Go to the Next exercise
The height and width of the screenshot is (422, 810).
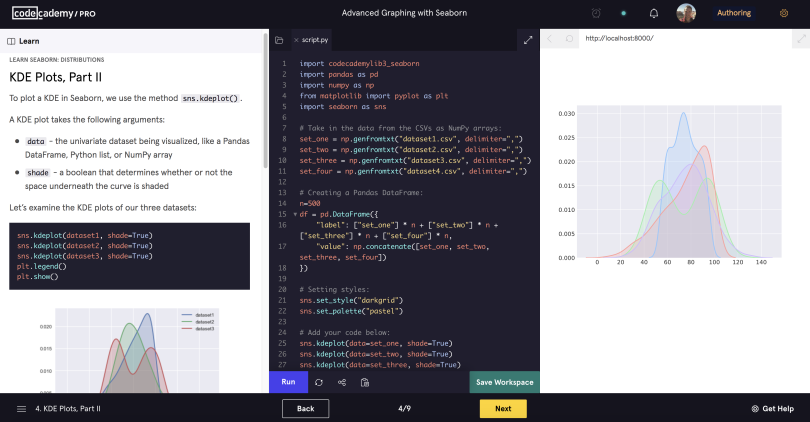[x=503, y=409]
